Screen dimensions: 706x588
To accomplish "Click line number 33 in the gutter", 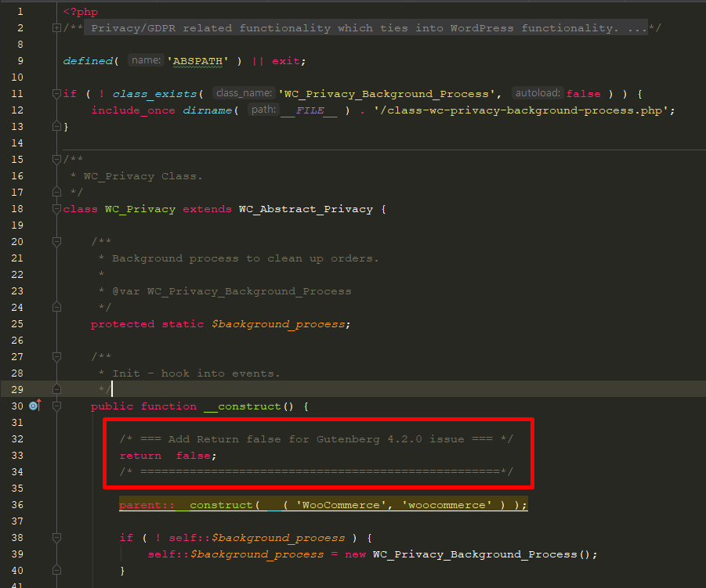I will 16,455.
